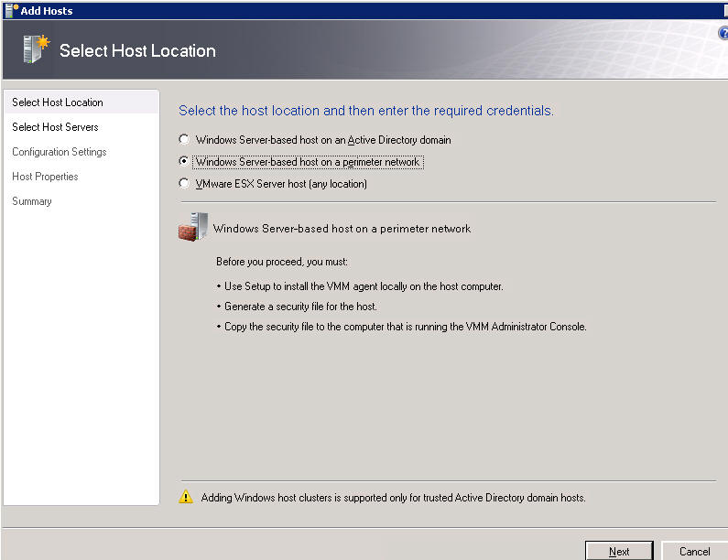Click the Next button
Viewport: 728px width, 560px height.
(x=619, y=551)
